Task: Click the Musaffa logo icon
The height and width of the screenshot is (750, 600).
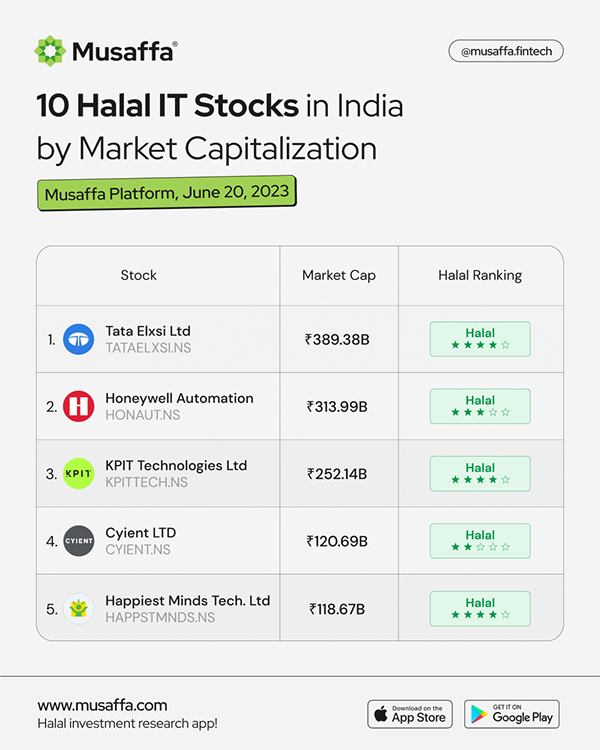Action: 50,50
